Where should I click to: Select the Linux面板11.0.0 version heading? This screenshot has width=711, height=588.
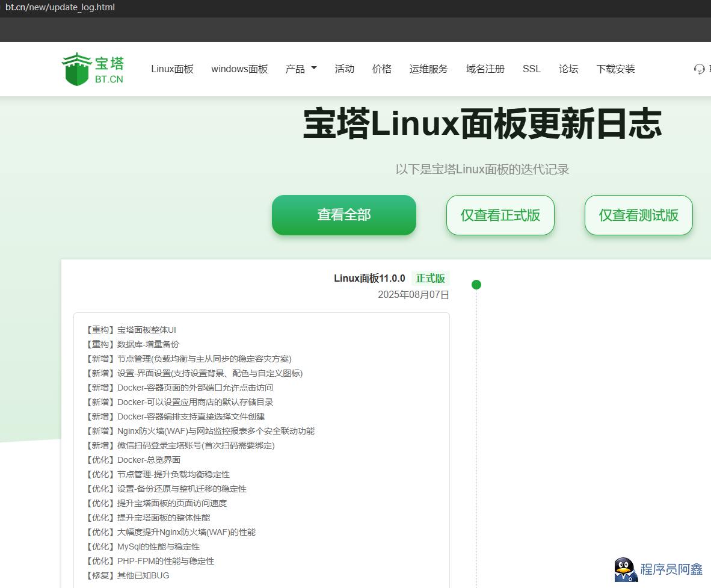369,278
